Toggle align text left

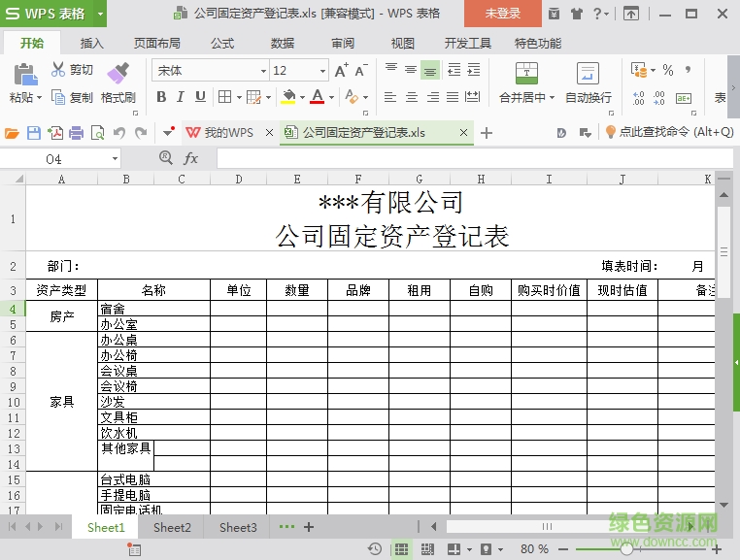pyautogui.click(x=389, y=97)
